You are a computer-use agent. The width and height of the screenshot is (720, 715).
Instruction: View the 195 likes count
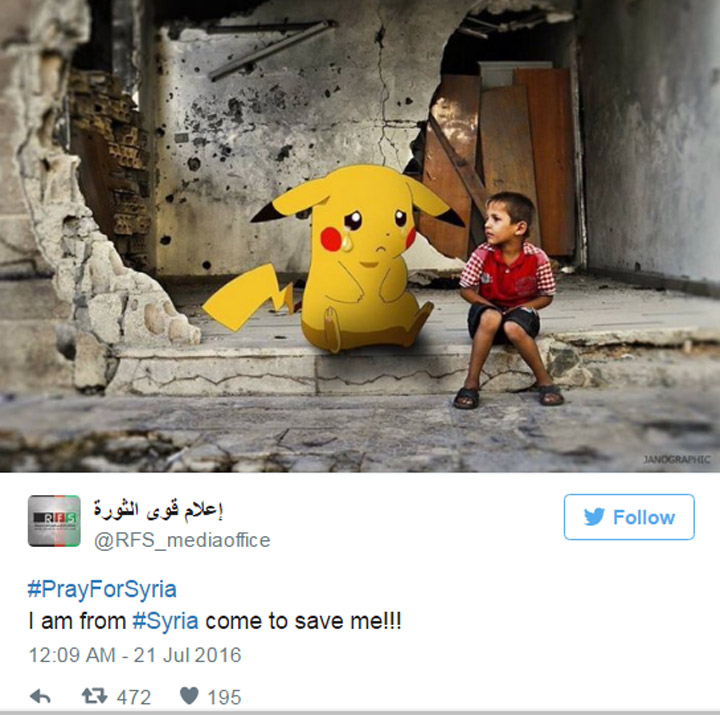pos(224,697)
